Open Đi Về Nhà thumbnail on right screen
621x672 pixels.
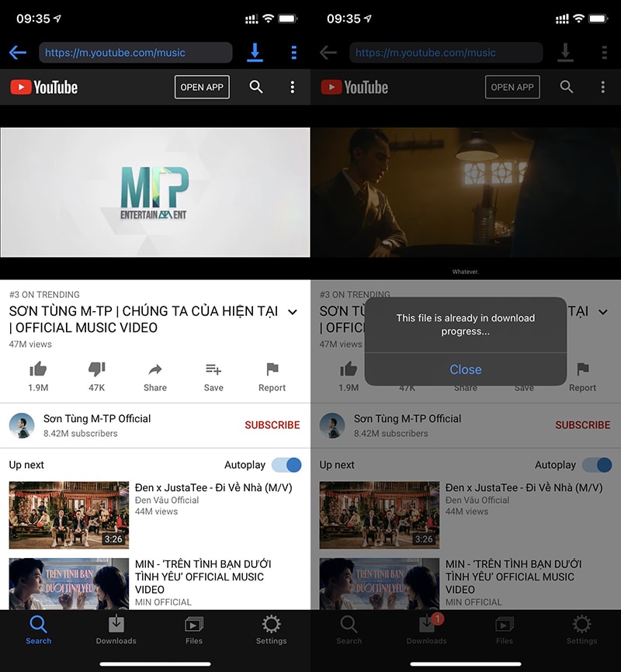pos(380,514)
